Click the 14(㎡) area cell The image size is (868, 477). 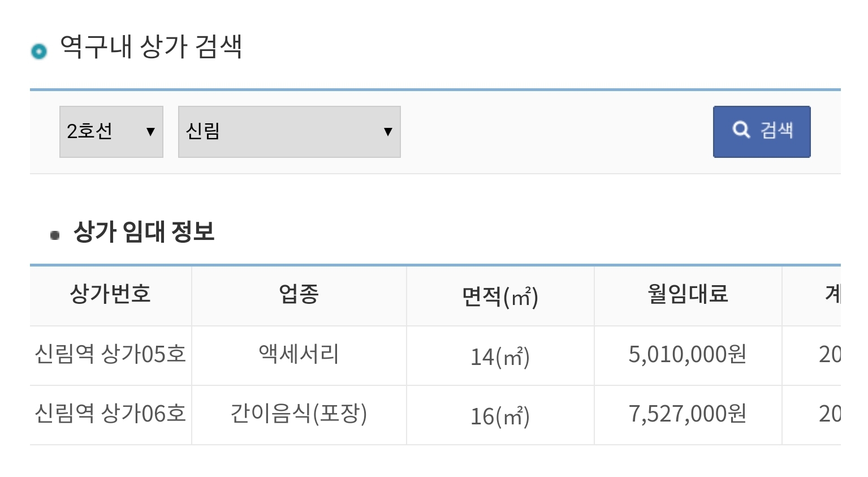pyautogui.click(x=500, y=357)
